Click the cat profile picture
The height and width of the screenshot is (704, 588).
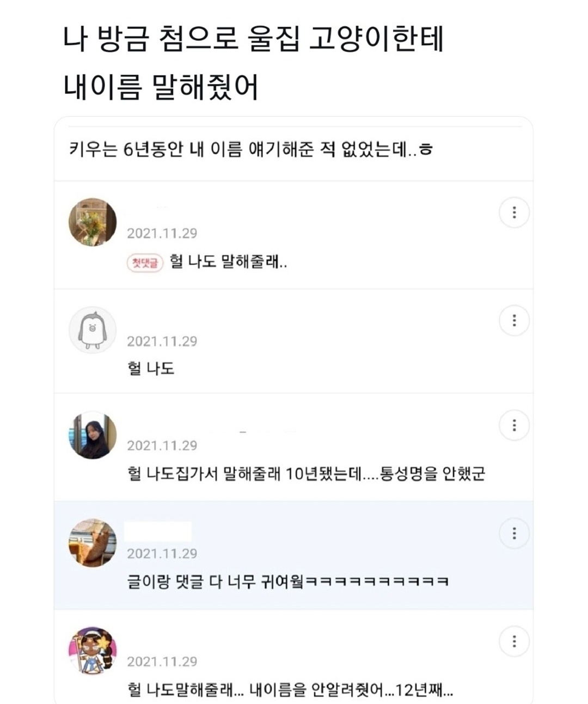[x=93, y=543]
